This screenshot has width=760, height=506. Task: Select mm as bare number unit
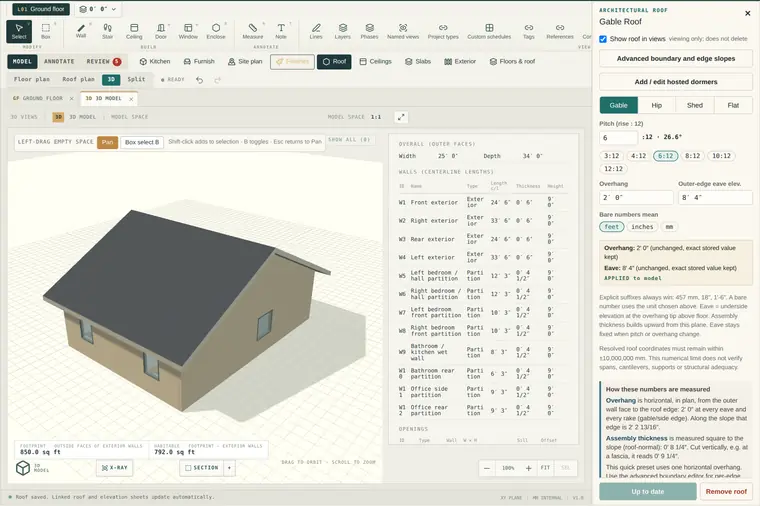pyautogui.click(x=669, y=227)
